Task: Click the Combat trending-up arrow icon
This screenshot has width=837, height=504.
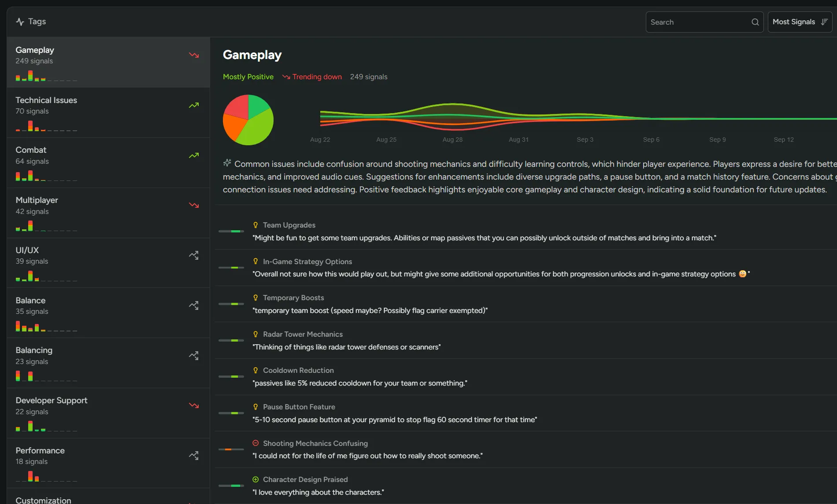Action: (x=194, y=155)
